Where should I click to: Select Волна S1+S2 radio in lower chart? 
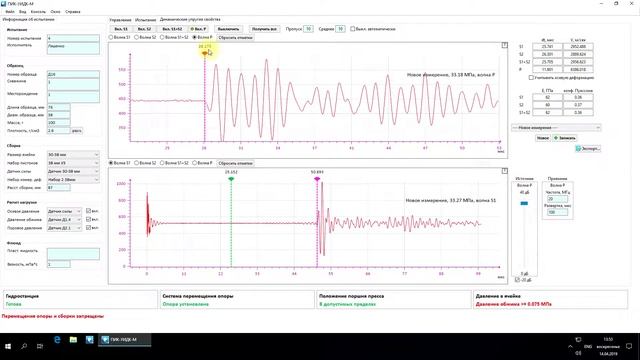tap(162, 163)
